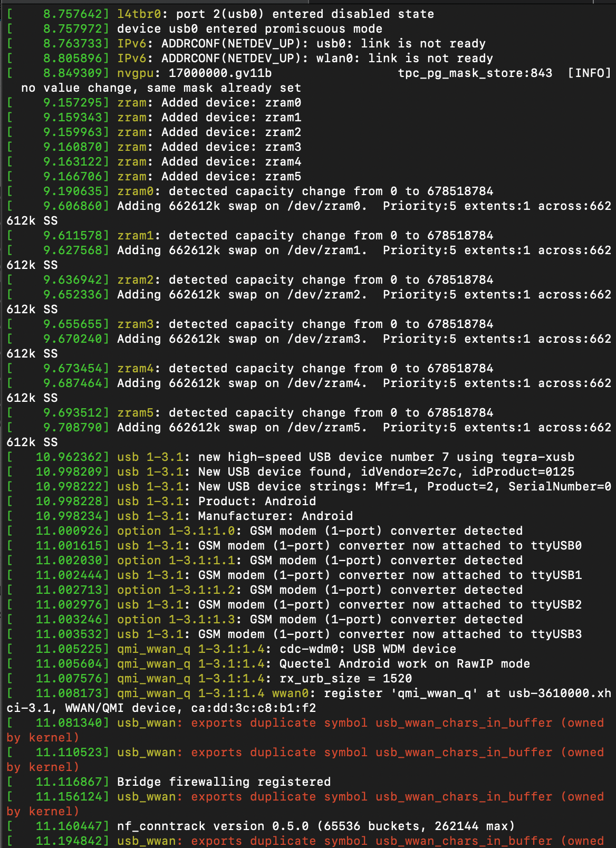The height and width of the screenshot is (848, 616).
Task: Click usb_wwan duplicate symbol error at 11.081340
Action: click(x=305, y=722)
